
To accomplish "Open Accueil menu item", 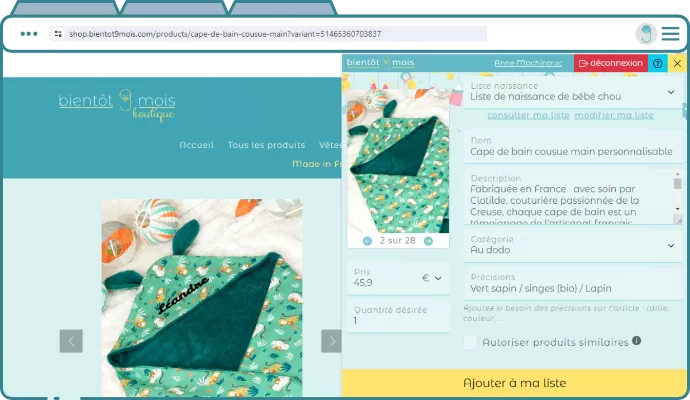I will pyautogui.click(x=196, y=145).
